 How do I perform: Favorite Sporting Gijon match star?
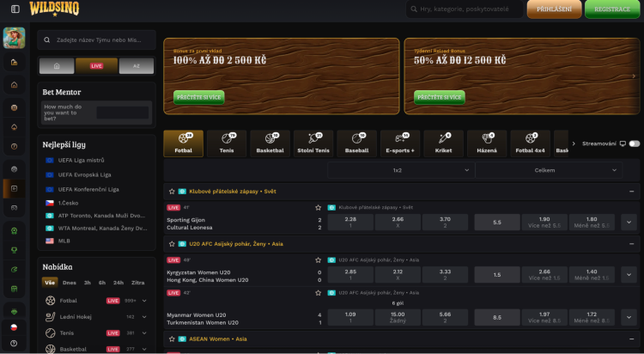tap(318, 208)
